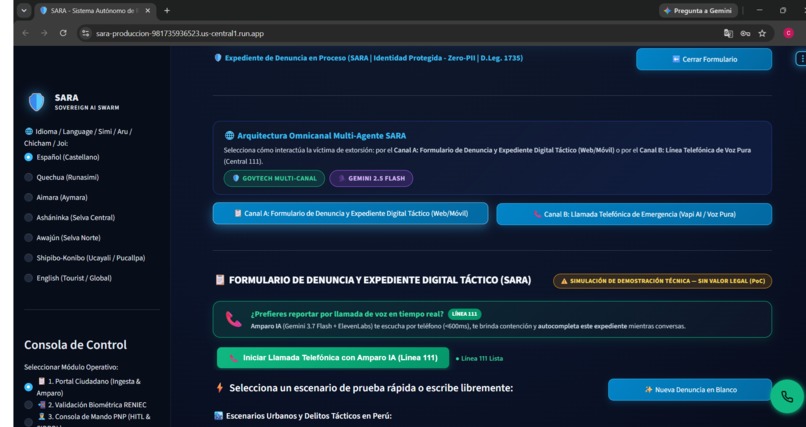Click 'Escenarios Urbanos y Delitos Tácticos en Perú' heading
806x427 pixels.
point(308,416)
